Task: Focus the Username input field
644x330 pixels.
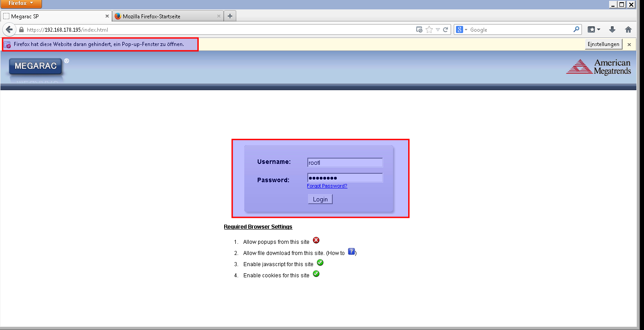Action: click(x=345, y=163)
